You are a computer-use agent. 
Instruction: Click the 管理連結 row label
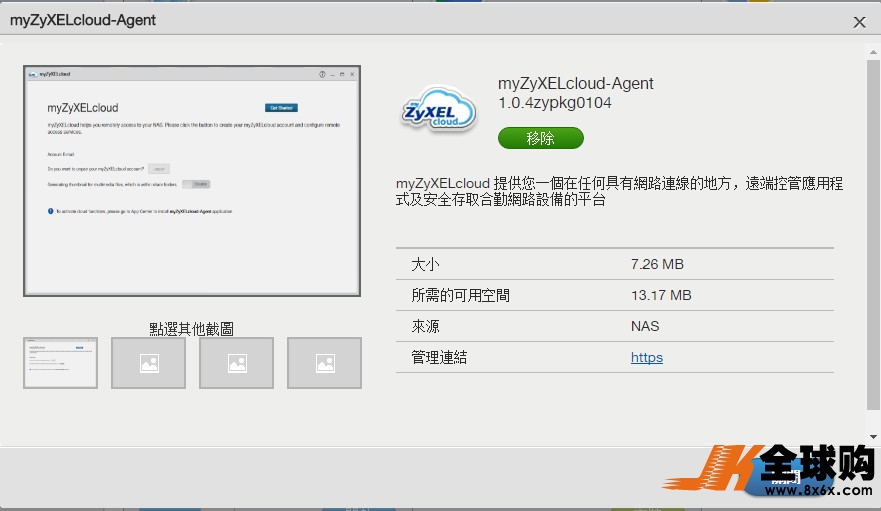coord(439,357)
